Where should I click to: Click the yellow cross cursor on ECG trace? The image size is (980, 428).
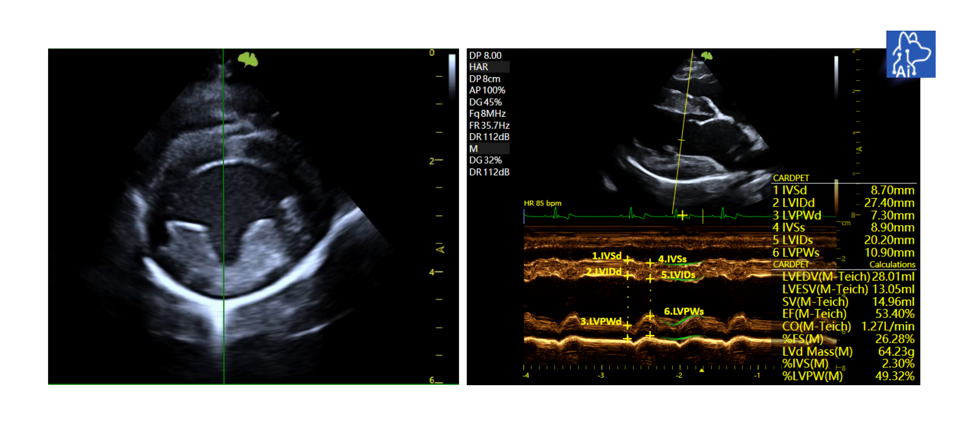click(683, 215)
